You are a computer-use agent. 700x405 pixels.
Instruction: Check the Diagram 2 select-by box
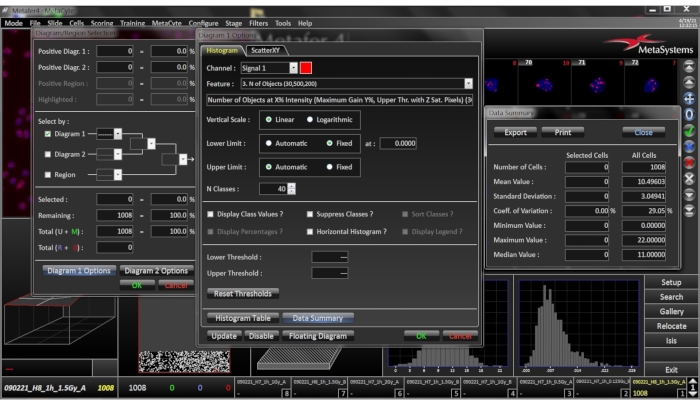click(47, 154)
